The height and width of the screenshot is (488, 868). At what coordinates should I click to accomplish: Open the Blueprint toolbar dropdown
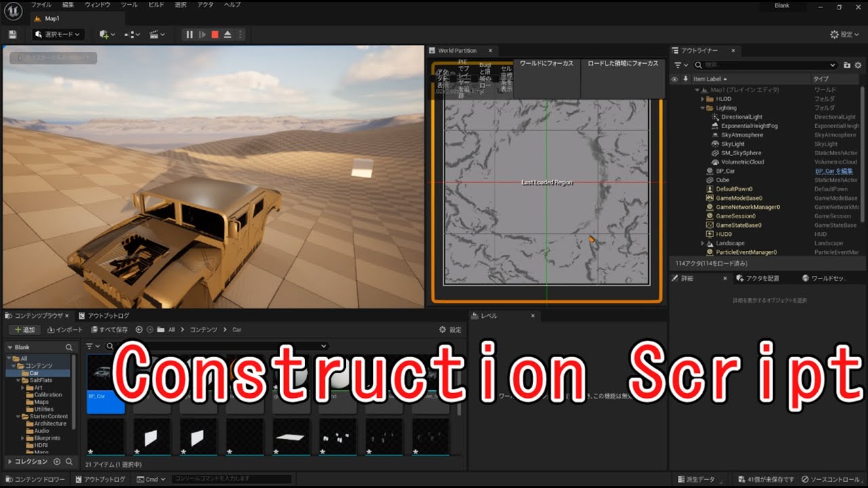click(132, 34)
